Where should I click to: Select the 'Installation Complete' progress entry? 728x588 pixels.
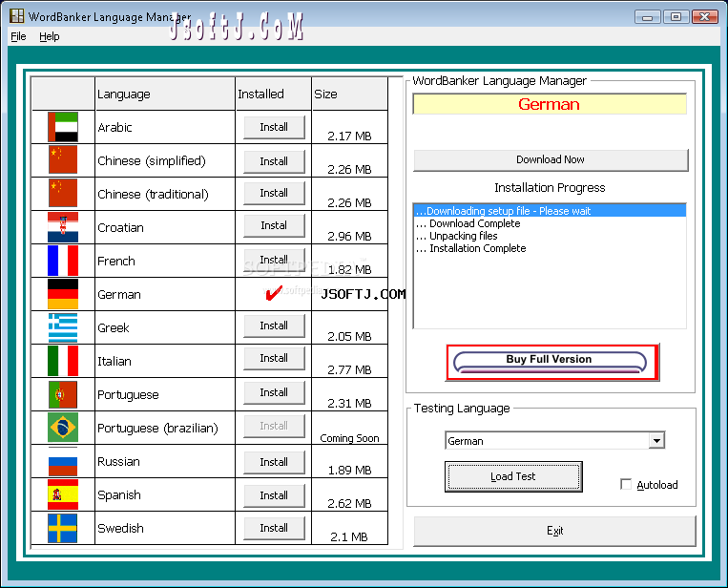tap(550, 248)
